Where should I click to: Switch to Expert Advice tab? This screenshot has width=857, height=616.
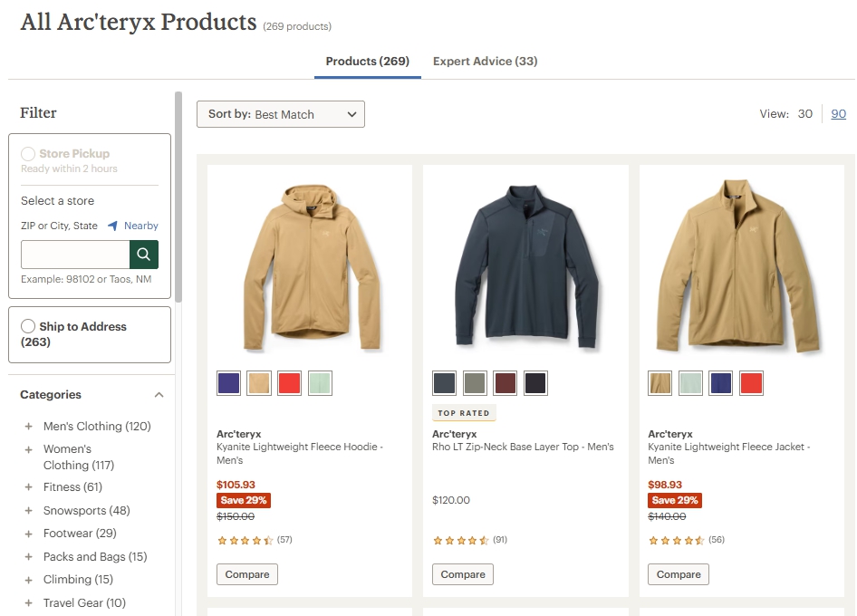[x=485, y=62]
